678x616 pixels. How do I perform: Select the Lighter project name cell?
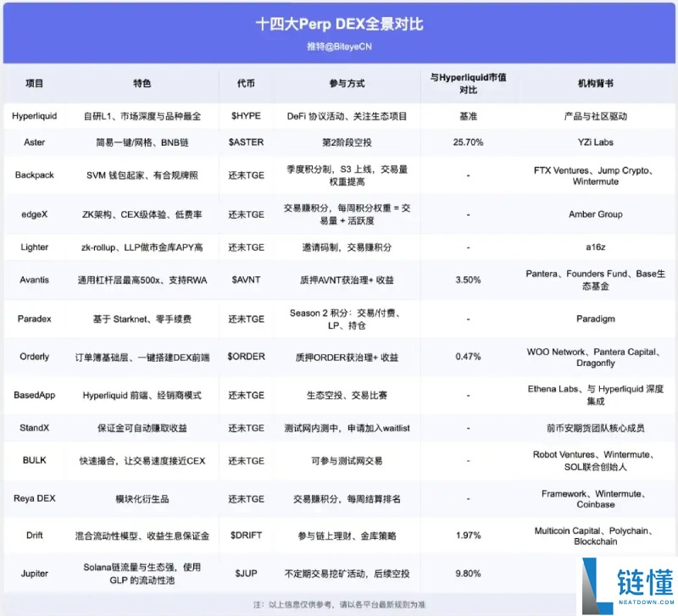point(34,247)
